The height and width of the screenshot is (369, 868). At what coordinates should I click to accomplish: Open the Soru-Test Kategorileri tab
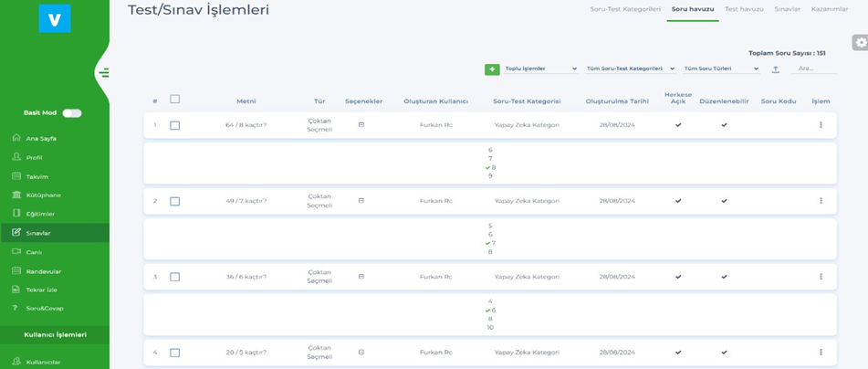tap(625, 9)
